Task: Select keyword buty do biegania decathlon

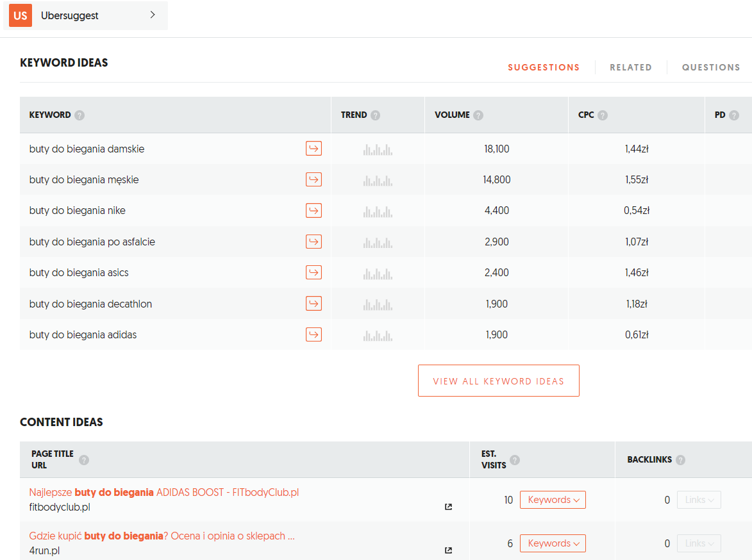Action: [90, 304]
